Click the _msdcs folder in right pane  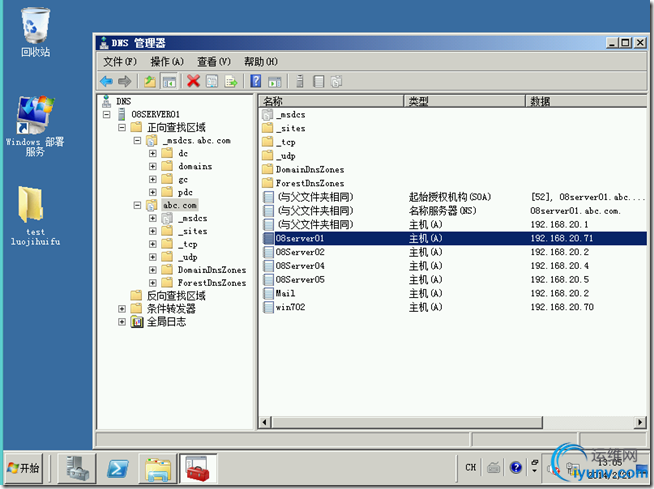coord(291,114)
